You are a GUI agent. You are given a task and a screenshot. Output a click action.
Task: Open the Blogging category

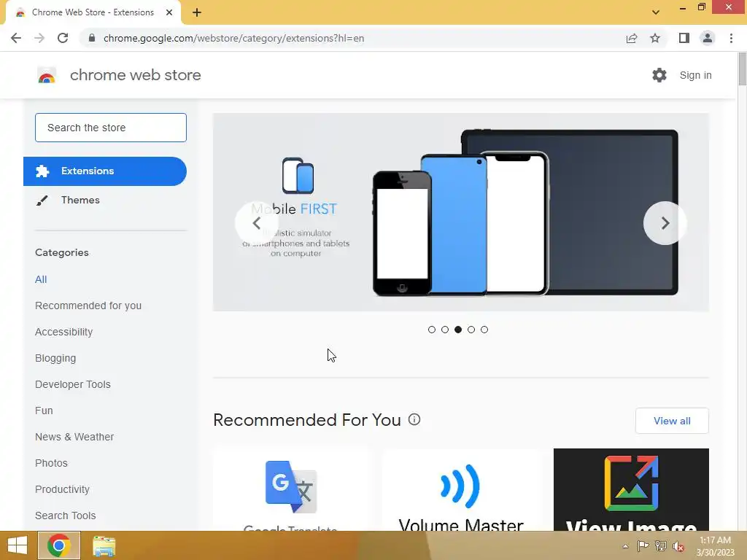(55, 358)
